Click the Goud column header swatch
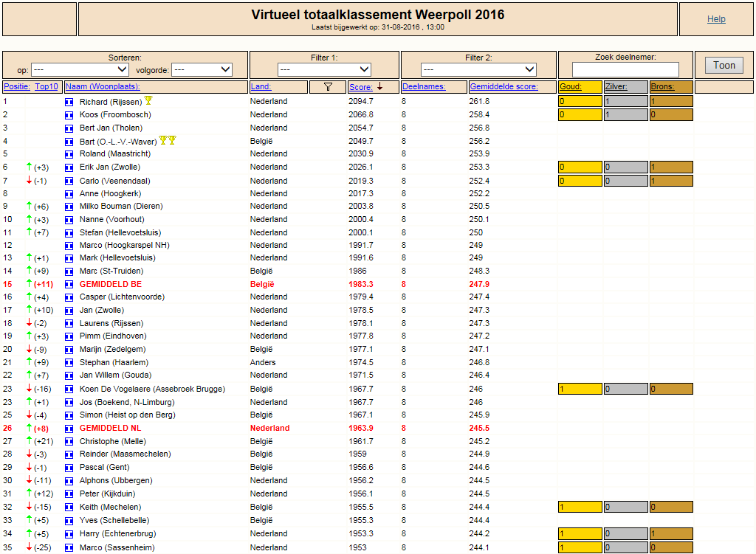 click(x=580, y=87)
